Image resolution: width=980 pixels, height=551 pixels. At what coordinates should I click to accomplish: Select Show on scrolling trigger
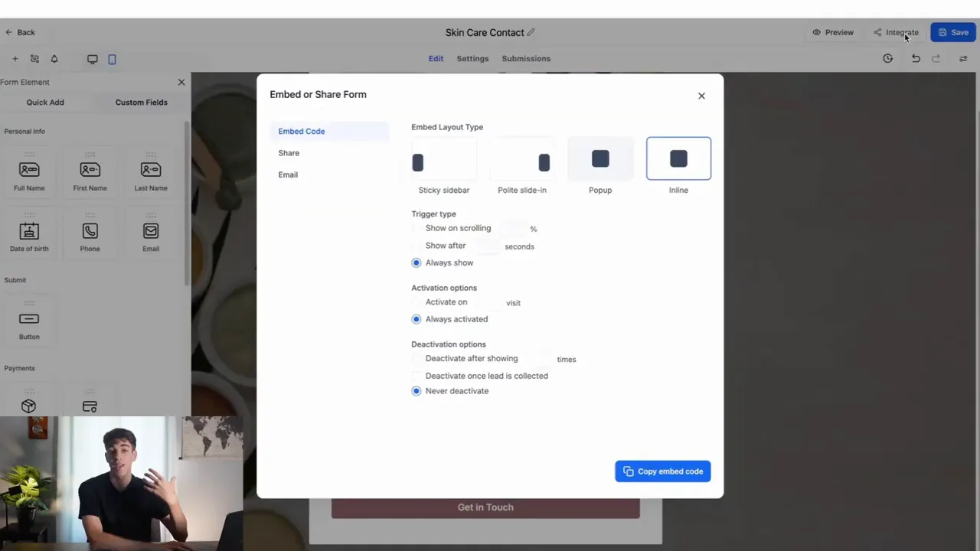(x=416, y=228)
